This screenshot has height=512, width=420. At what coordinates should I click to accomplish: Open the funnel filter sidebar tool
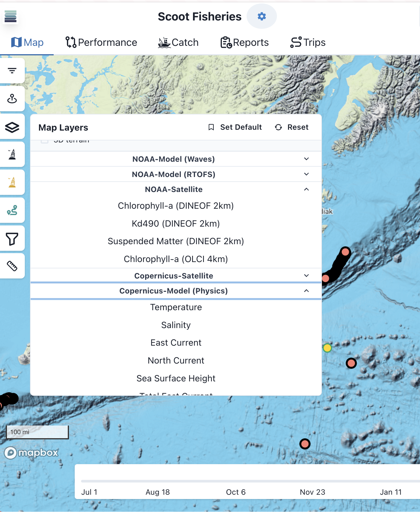(12, 238)
